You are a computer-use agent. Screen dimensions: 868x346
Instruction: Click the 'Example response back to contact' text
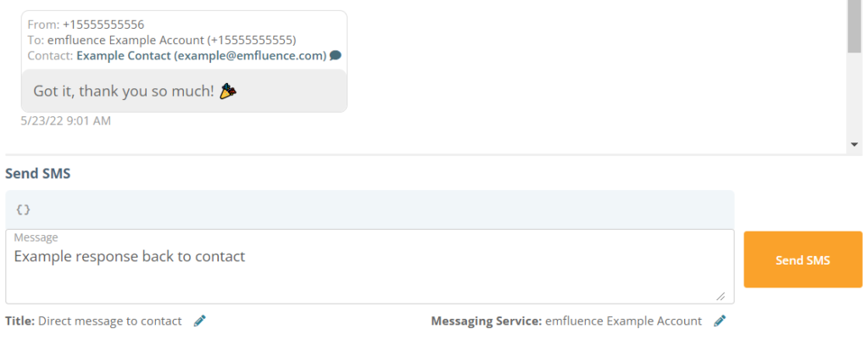tap(130, 256)
